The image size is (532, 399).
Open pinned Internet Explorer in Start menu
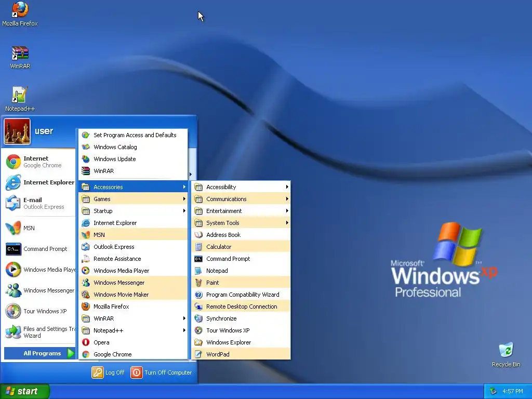(39, 182)
